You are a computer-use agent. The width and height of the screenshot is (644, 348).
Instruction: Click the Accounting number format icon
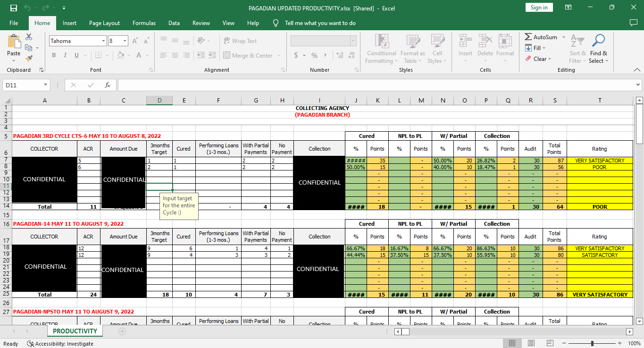(296, 55)
